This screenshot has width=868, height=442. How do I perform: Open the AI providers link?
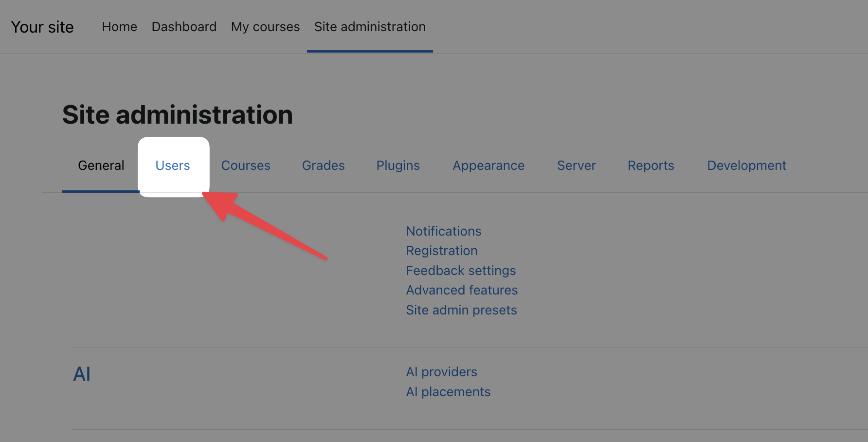click(x=441, y=372)
